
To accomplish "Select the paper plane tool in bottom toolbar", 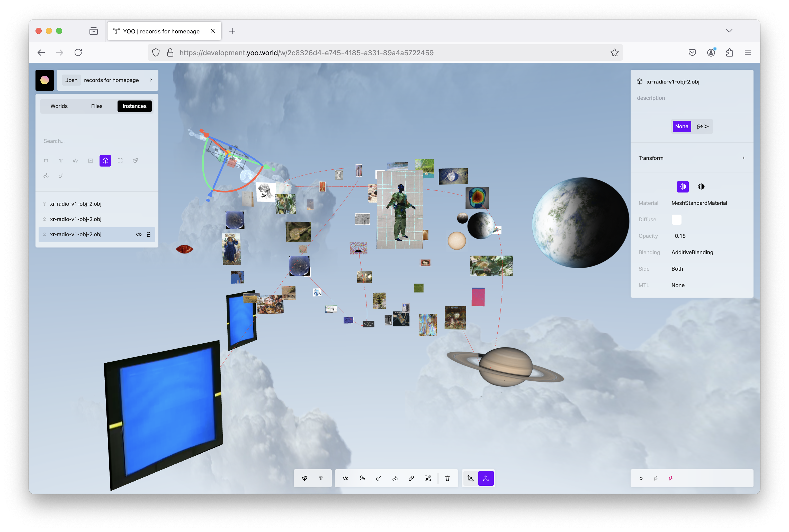I will 304,478.
